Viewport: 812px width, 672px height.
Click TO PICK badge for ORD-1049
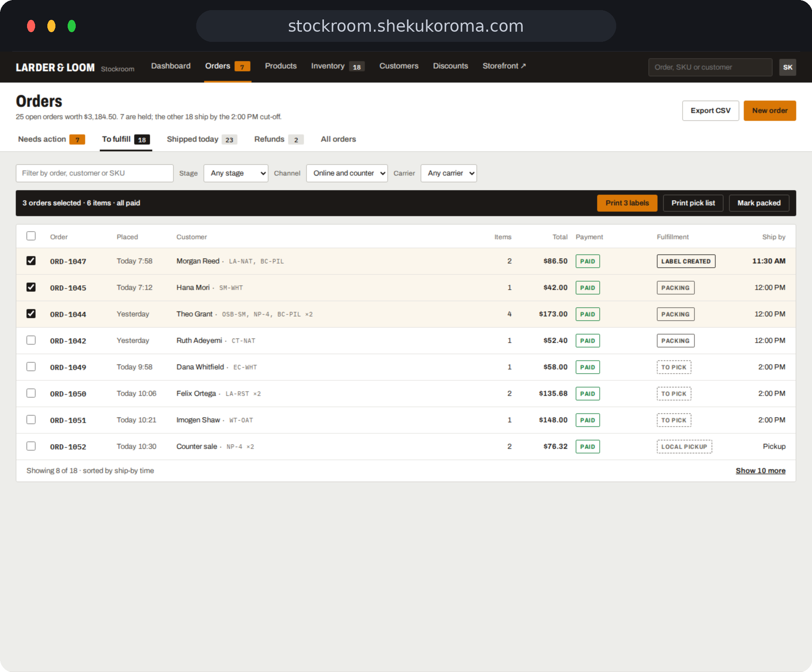(674, 367)
